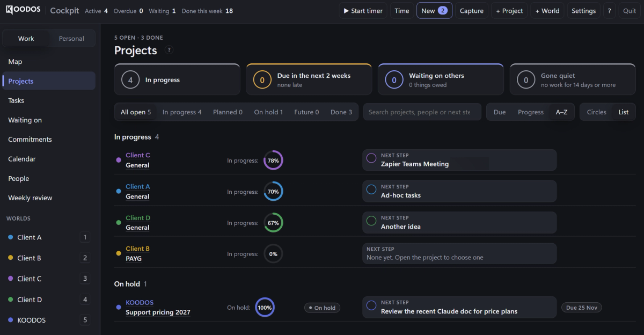Open Map in the sidebar
Screen dimensions: 644x335
49,62
